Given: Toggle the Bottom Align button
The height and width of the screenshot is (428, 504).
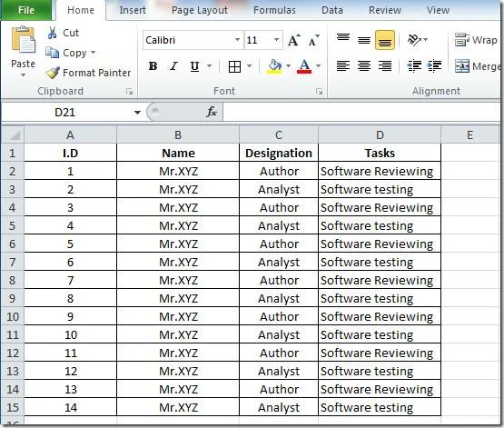Looking at the screenshot, I should click(385, 40).
